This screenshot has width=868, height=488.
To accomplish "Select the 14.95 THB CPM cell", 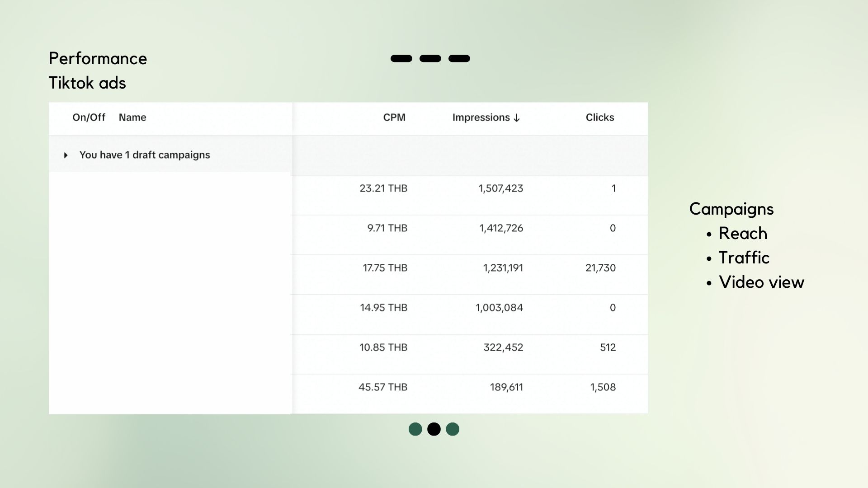I will [384, 308].
